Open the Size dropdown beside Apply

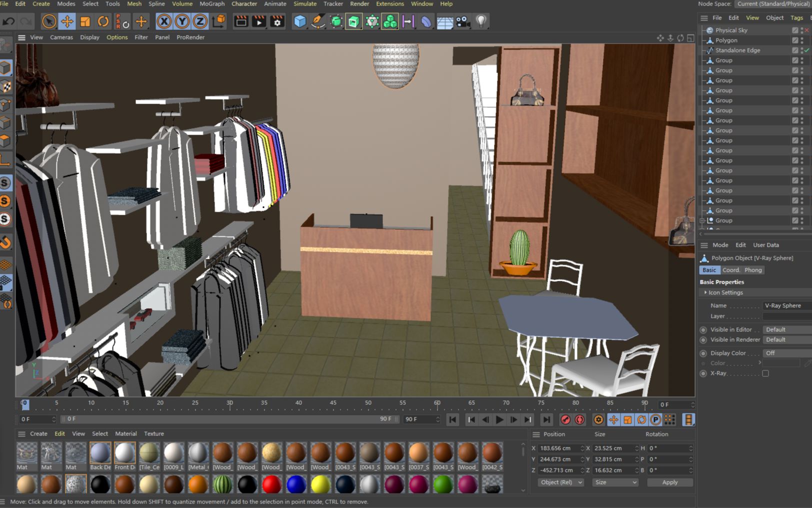click(x=615, y=482)
